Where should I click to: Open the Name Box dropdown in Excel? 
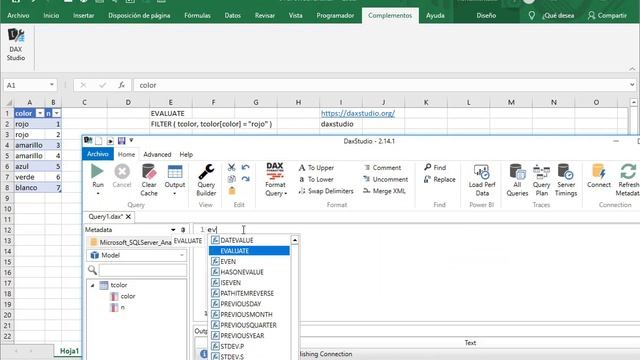(52, 85)
